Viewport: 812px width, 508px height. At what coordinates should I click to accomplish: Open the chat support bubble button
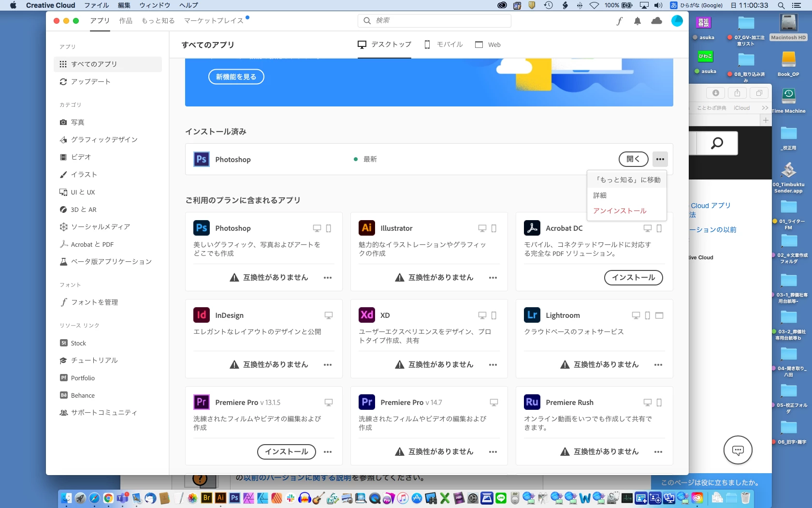[x=738, y=450]
